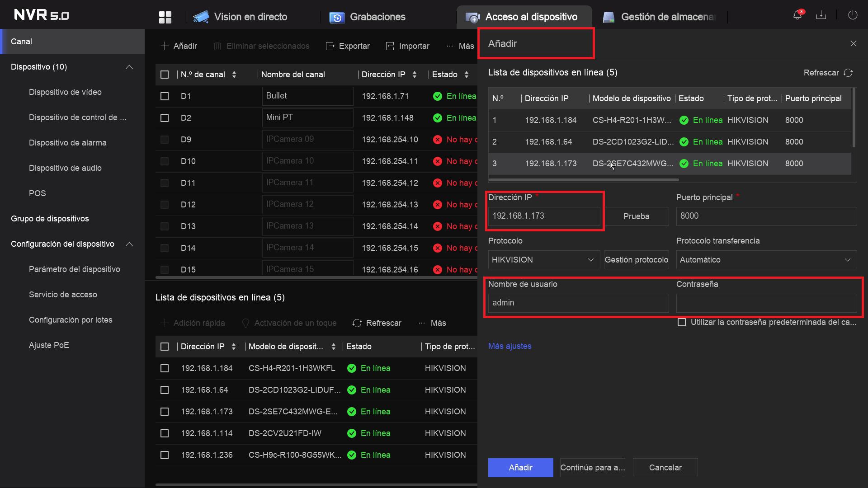Image resolution: width=868 pixels, height=488 pixels.
Task: Open the download tasks icon
Action: tap(821, 15)
